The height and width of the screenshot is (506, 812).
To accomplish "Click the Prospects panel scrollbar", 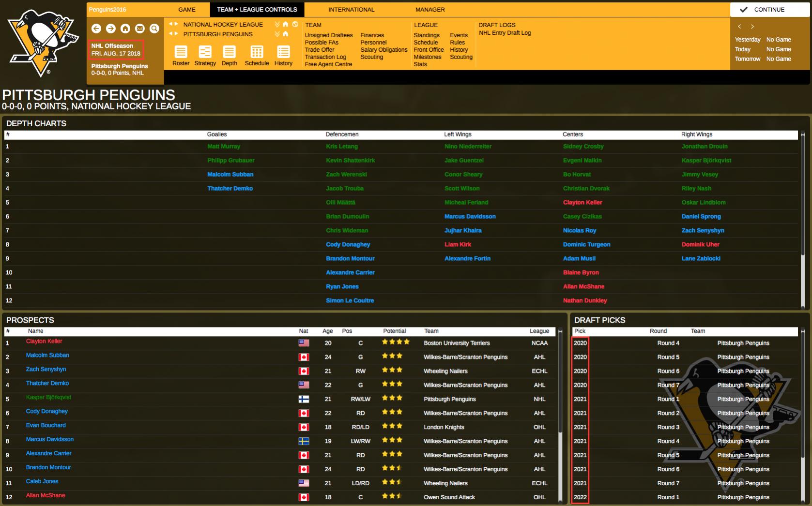I will tap(560, 416).
